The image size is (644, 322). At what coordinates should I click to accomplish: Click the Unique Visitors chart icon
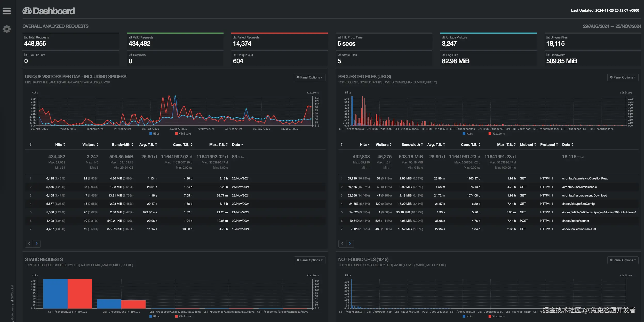(x=443, y=37)
